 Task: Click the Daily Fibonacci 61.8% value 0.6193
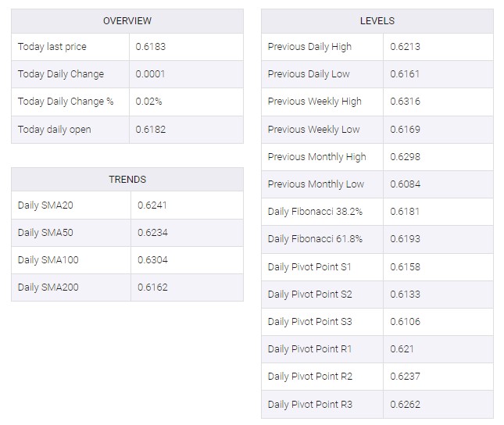coord(405,239)
